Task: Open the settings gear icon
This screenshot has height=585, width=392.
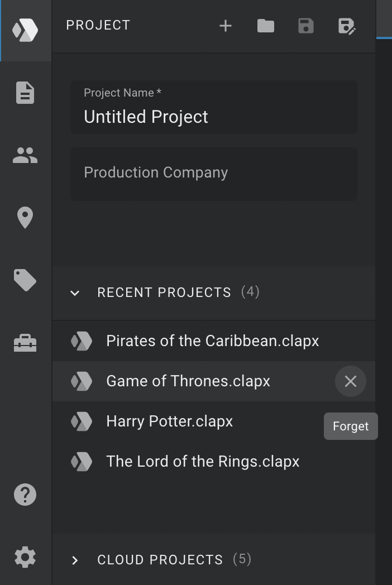Action: [25, 557]
